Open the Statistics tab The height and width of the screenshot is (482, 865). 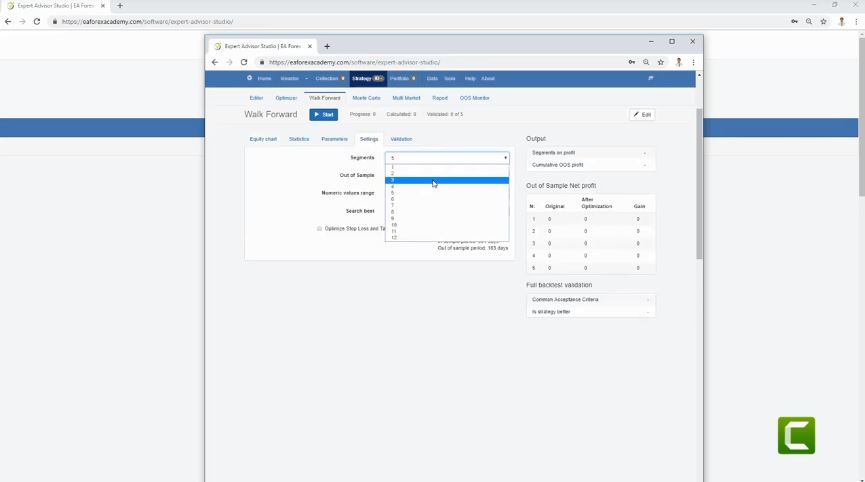point(299,139)
